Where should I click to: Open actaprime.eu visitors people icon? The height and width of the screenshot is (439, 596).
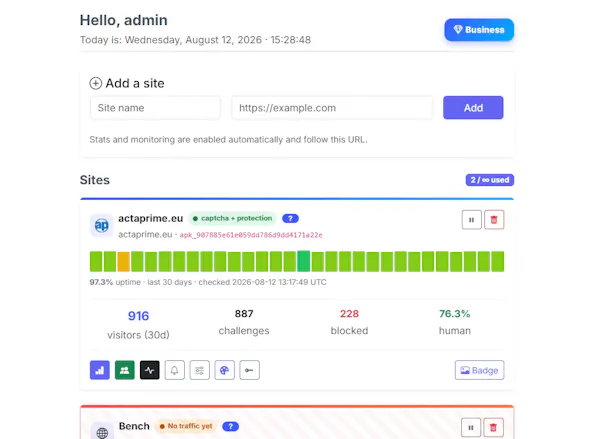coord(125,370)
